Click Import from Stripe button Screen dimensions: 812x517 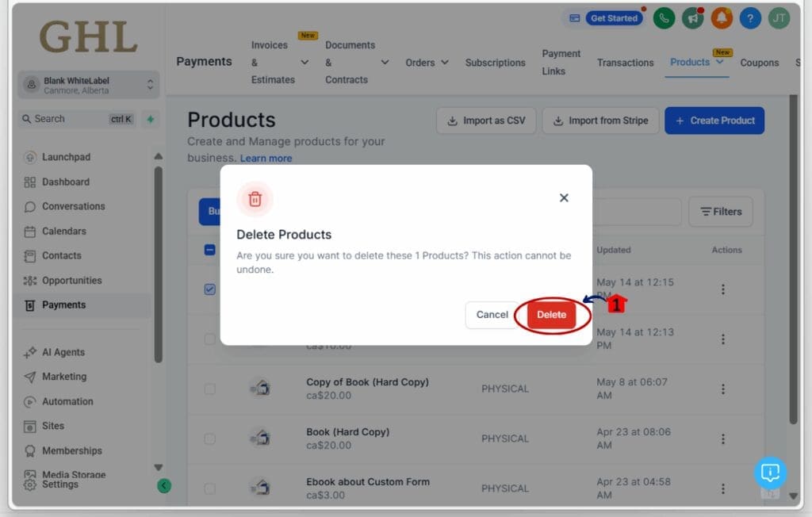pyautogui.click(x=600, y=121)
